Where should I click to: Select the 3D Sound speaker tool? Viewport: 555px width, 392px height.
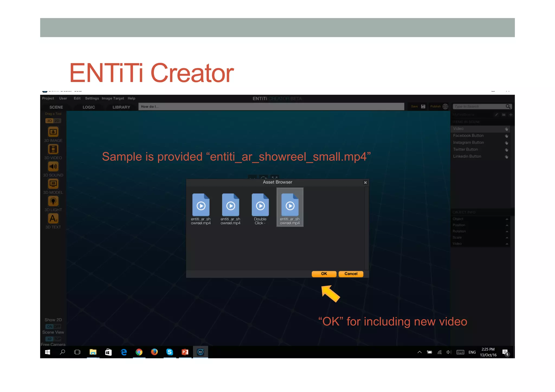click(53, 167)
